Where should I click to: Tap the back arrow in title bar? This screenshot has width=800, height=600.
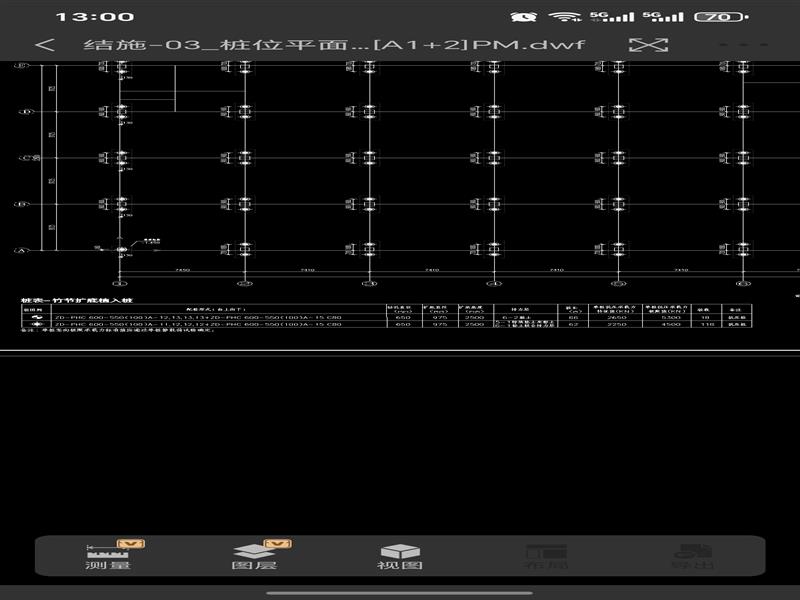pos(44,45)
